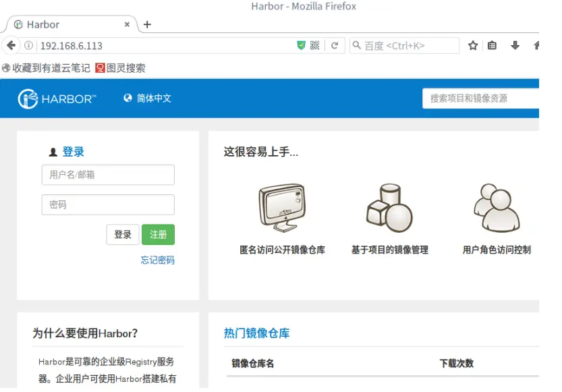
Task: Reload the page with the refresh icon
Action: (x=335, y=45)
